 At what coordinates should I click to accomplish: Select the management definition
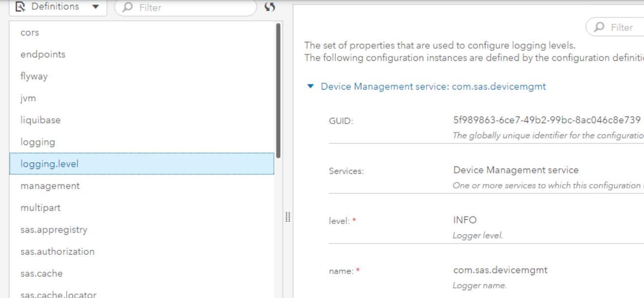pos(142,186)
